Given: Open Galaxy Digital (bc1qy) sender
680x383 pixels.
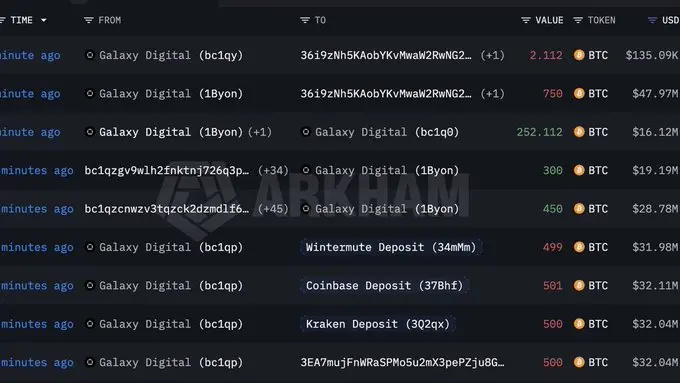Looking at the screenshot, I should coord(171,55).
